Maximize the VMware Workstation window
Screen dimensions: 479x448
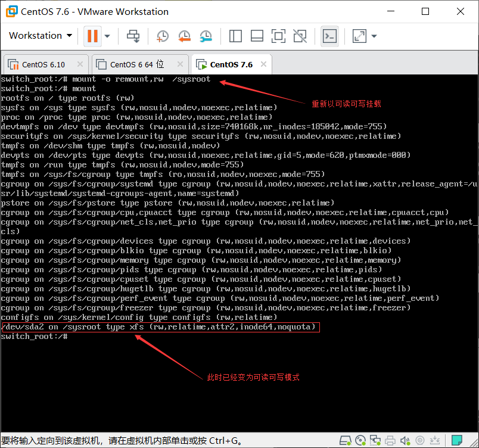(425, 11)
